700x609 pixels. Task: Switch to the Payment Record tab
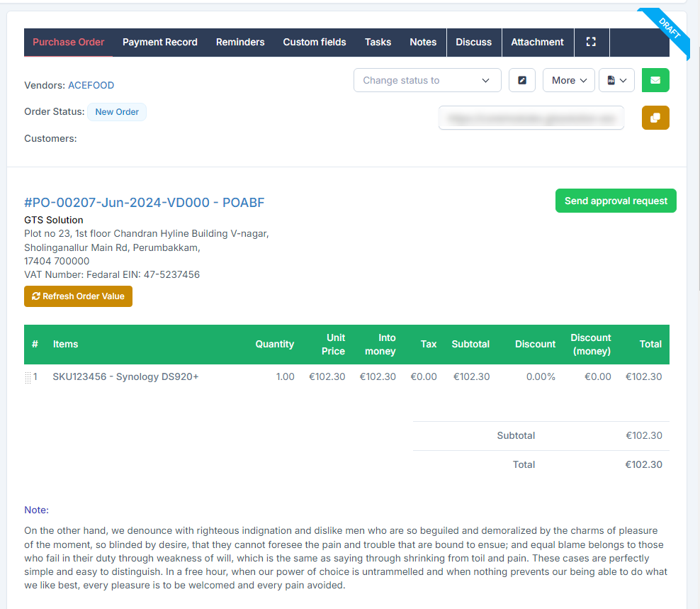pyautogui.click(x=159, y=42)
